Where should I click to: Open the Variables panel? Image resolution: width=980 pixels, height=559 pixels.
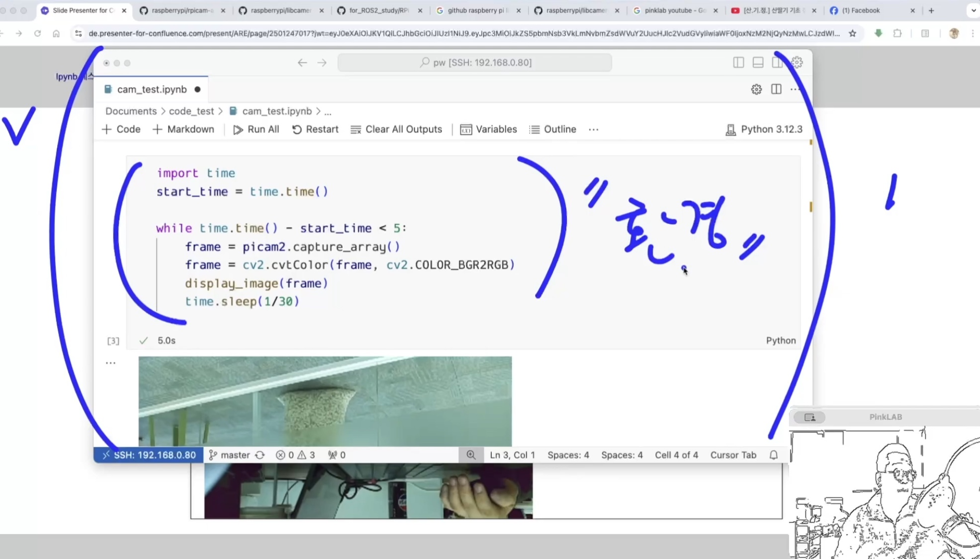point(489,129)
